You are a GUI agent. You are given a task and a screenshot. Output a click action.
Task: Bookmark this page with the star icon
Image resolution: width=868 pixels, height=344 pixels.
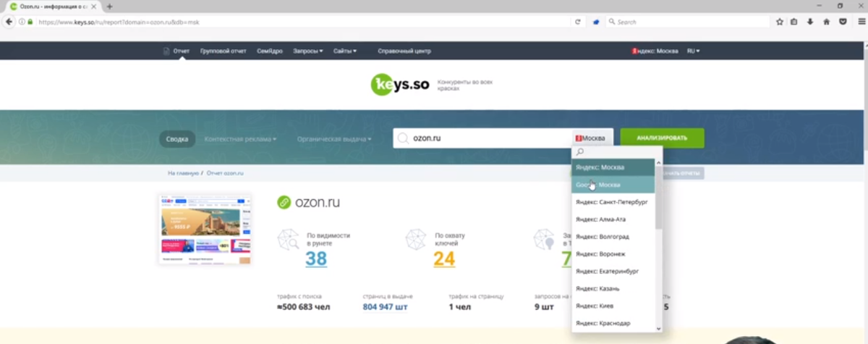(780, 22)
